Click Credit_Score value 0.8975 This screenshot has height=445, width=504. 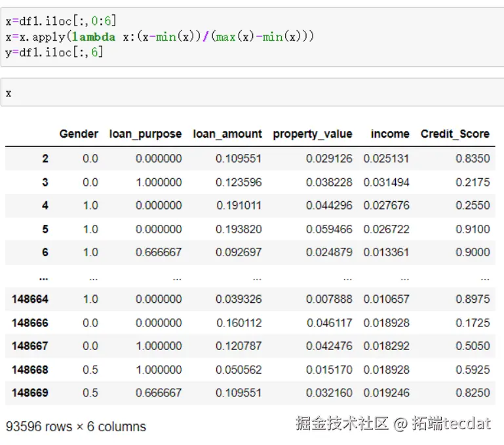[473, 300]
